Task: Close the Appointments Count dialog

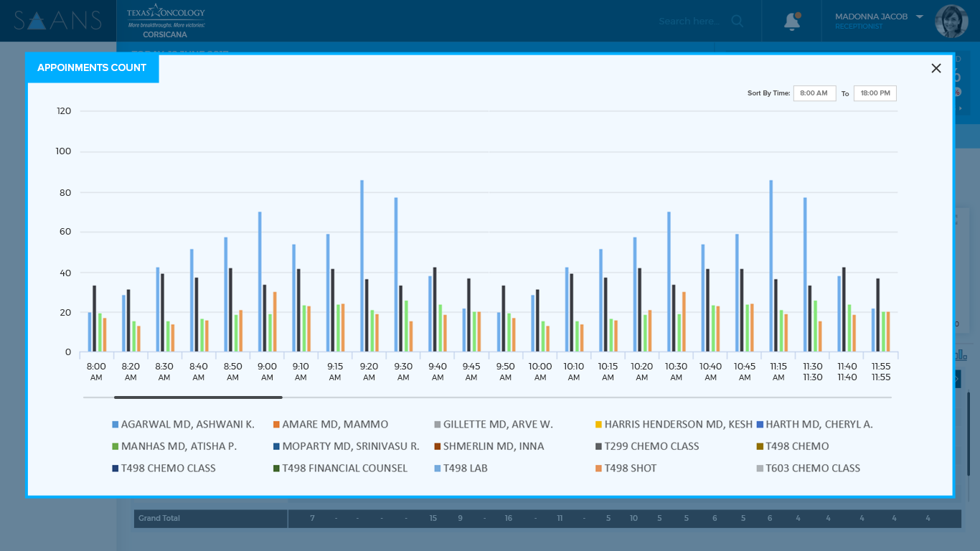Action: [x=936, y=68]
